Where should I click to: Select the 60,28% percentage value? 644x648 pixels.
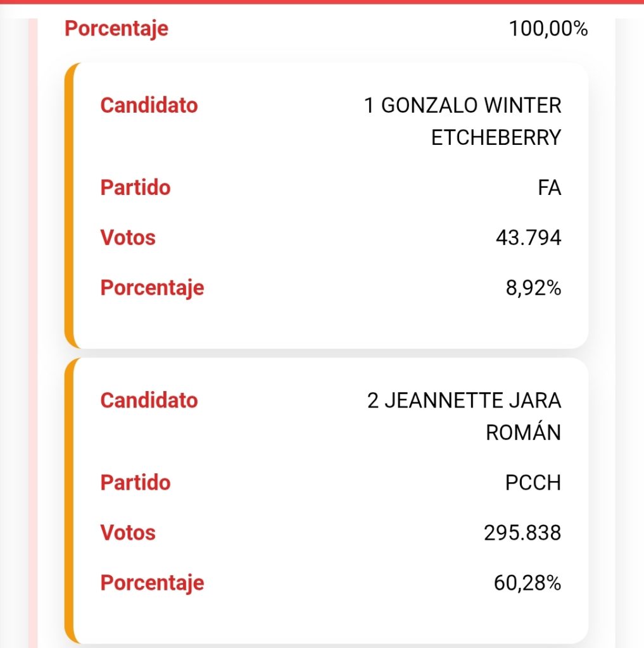pos(527,583)
